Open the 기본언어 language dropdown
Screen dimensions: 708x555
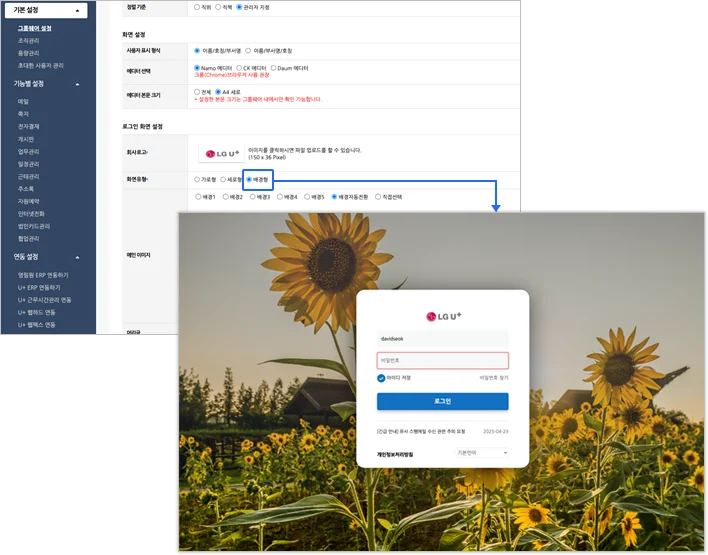[482, 453]
